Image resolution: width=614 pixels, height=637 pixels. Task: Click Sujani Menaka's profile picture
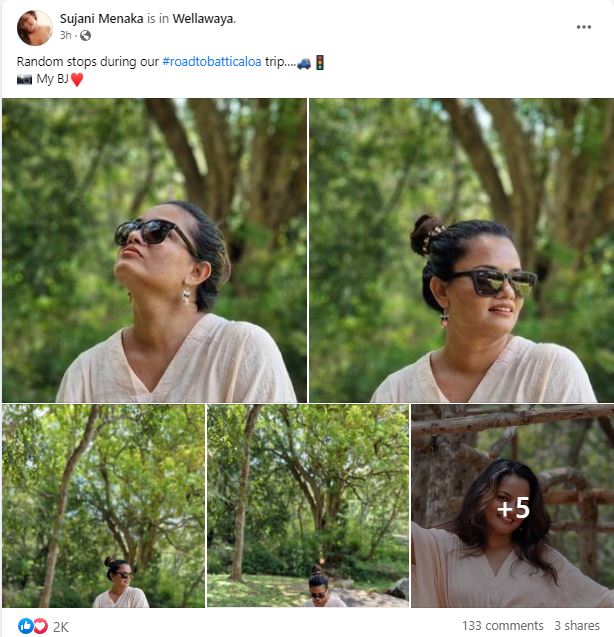point(34,28)
